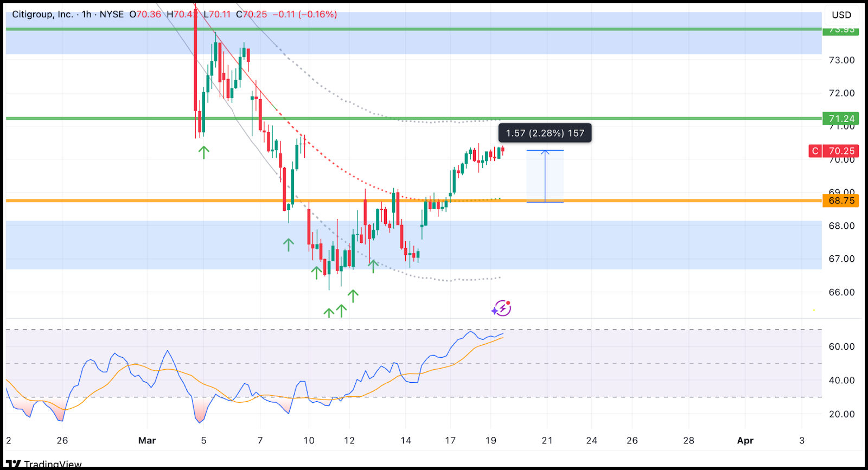
Task: Click the 66.00 price scale label
Action: (841, 292)
